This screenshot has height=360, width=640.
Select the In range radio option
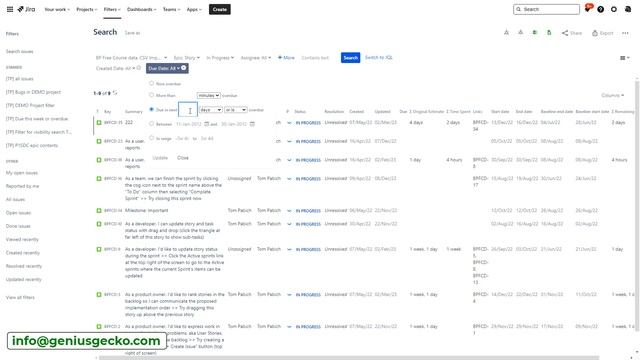point(151,138)
